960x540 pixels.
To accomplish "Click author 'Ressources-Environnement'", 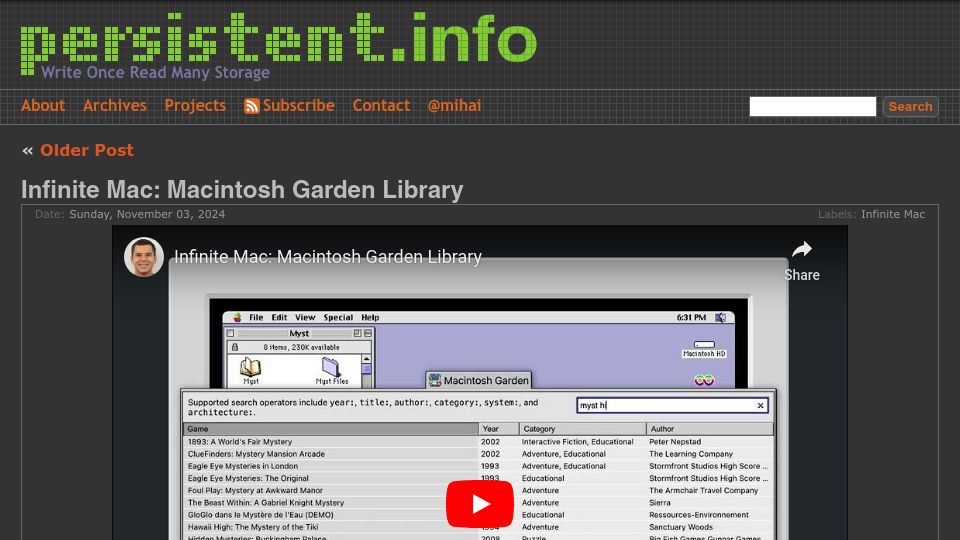I will [x=699, y=515].
